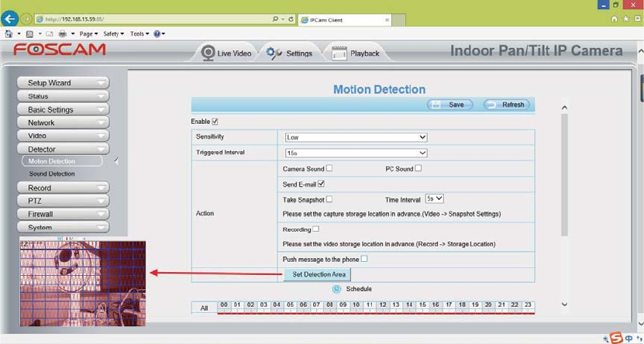Viewport: 644px width, 344px height.
Task: Go back with the browser back arrow
Action: 10,19
